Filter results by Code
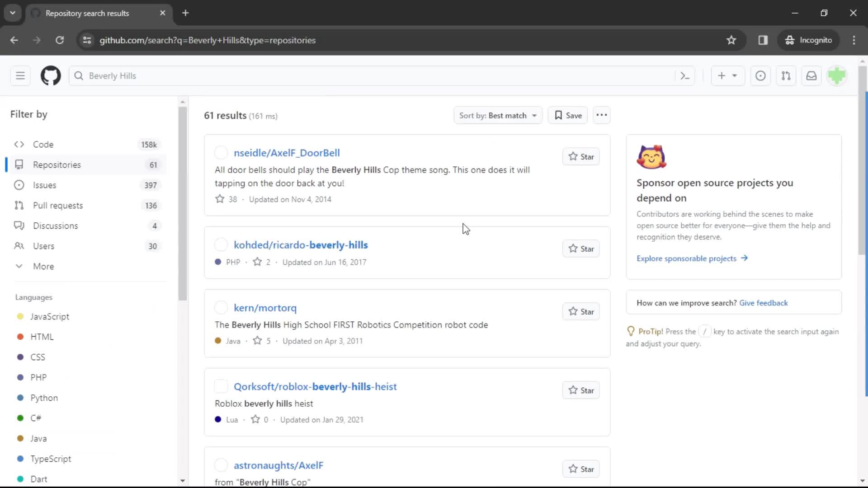This screenshot has height=488, width=868. [x=86, y=145]
